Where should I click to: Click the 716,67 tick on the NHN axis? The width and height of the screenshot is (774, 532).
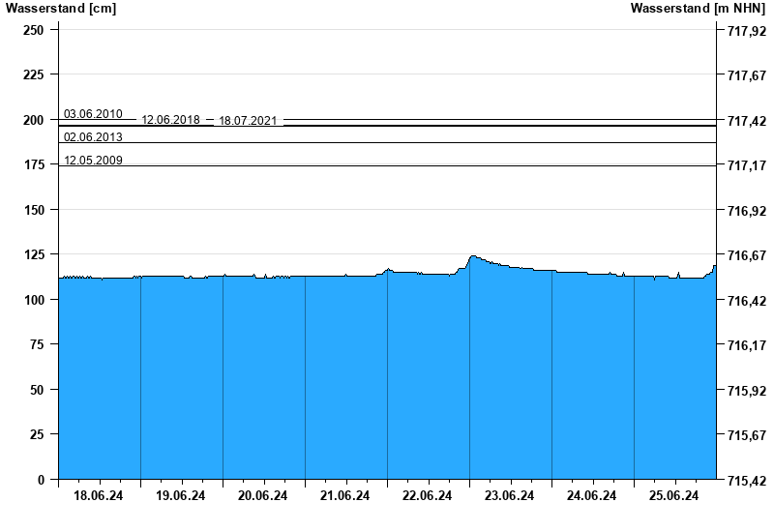(746, 255)
